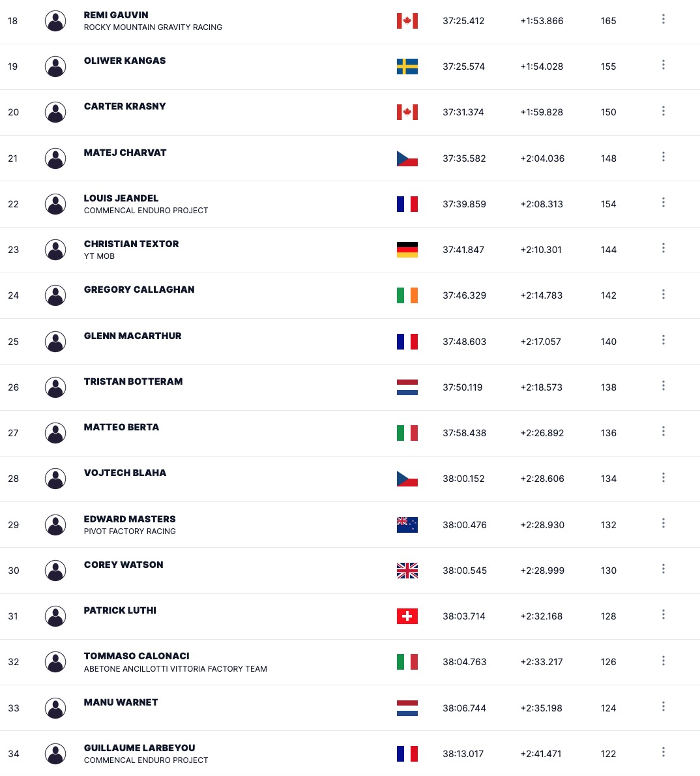Click the UK flag beside Corey Watson
Image resolution: width=700 pixels, height=776 pixels.
tap(407, 571)
